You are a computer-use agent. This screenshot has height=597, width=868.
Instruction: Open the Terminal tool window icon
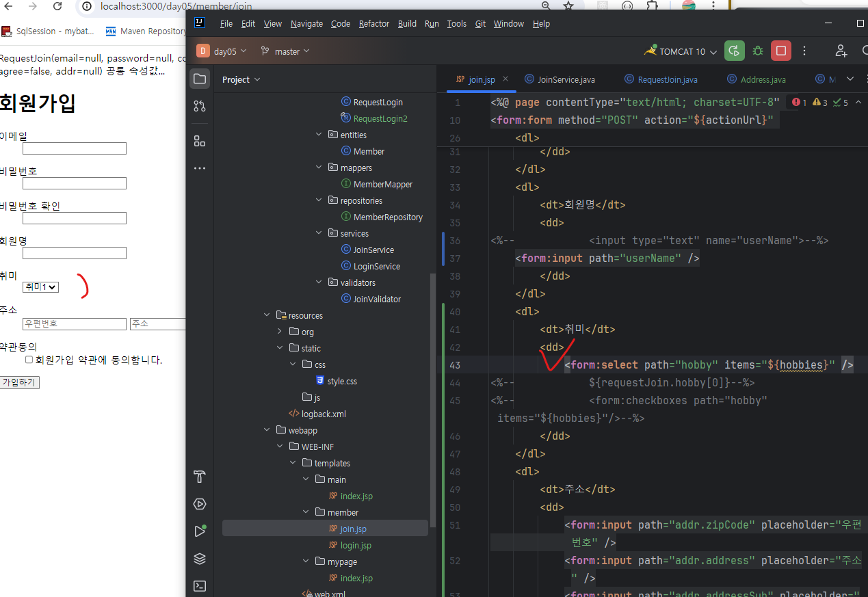pyautogui.click(x=199, y=586)
